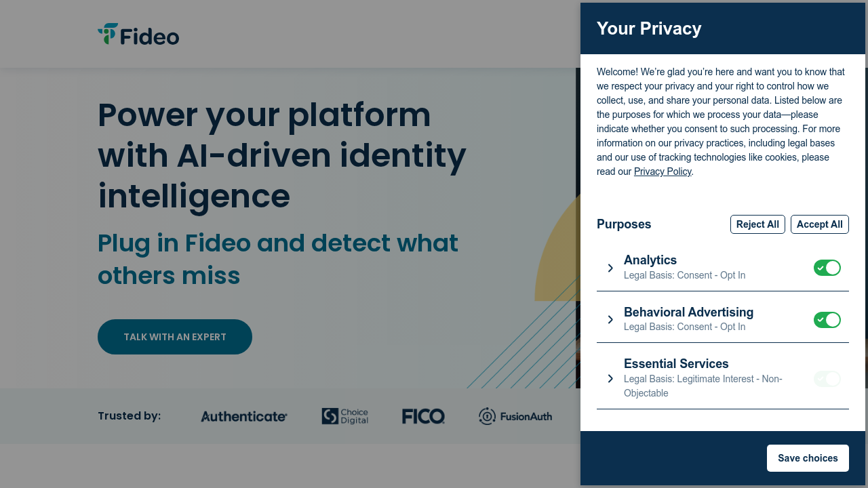This screenshot has height=488, width=868.
Task: Save your privacy choices
Action: 808,458
